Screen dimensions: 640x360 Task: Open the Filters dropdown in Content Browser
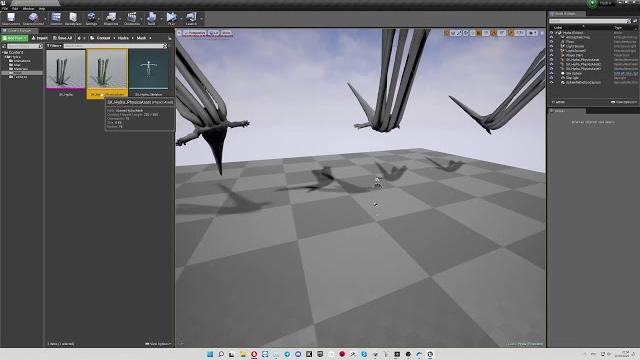point(54,46)
